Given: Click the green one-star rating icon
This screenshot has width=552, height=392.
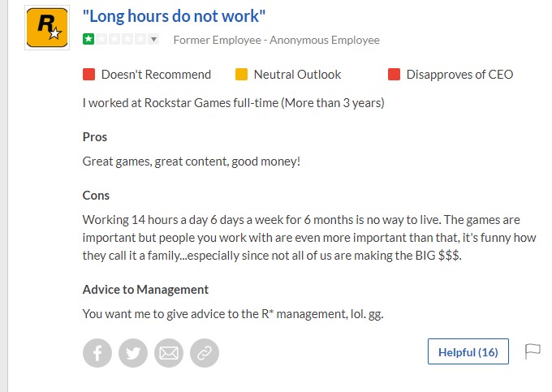Looking at the screenshot, I should pos(88,39).
